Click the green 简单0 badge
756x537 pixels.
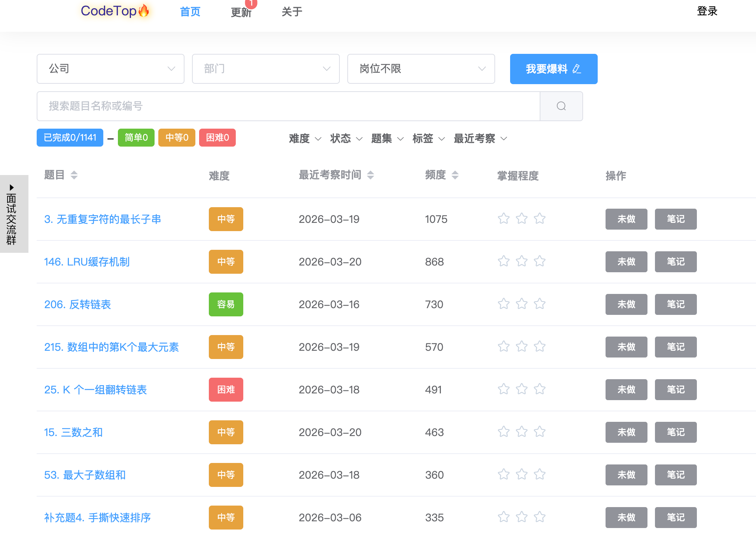coord(136,138)
